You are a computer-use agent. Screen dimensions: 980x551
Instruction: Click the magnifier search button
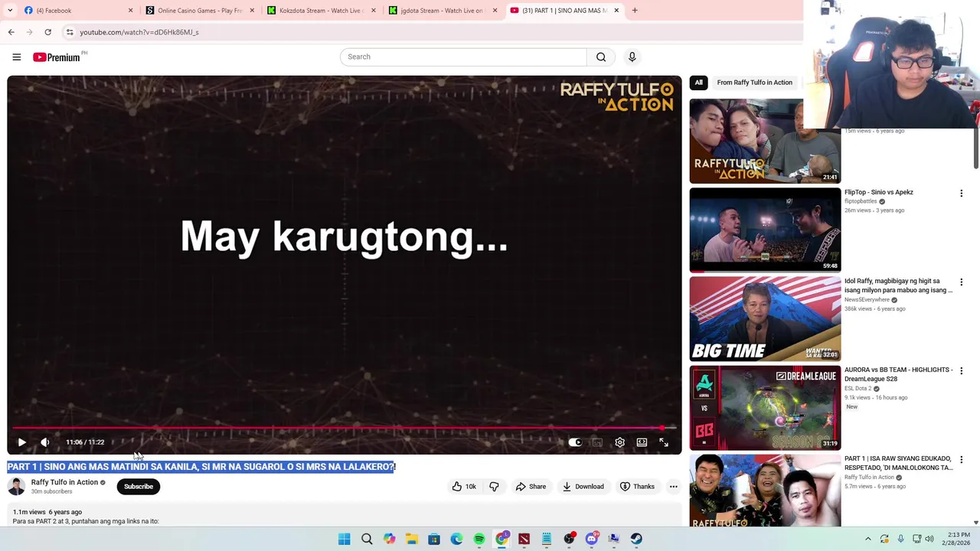click(x=601, y=57)
